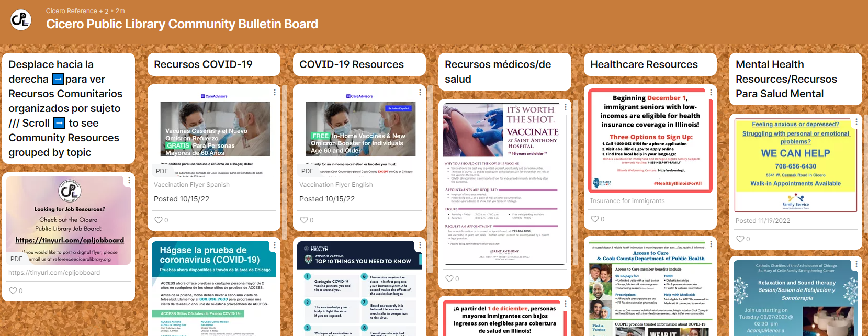Select the Healthcare Resources column header
This screenshot has height=336, width=868.
(644, 64)
